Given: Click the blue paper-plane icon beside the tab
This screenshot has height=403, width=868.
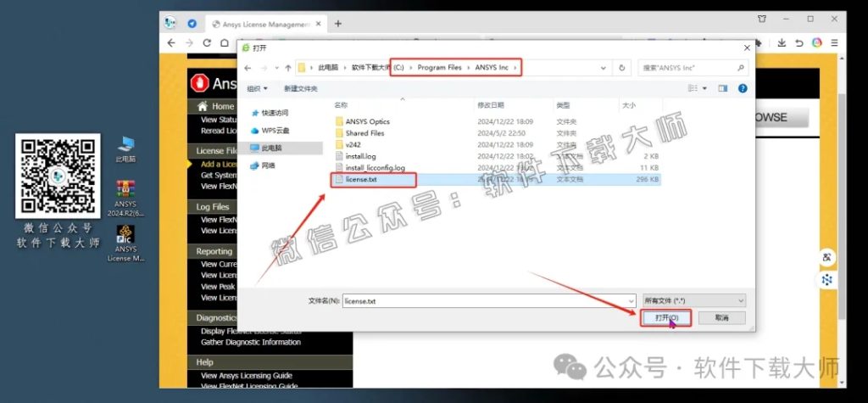Looking at the screenshot, I should (192, 24).
